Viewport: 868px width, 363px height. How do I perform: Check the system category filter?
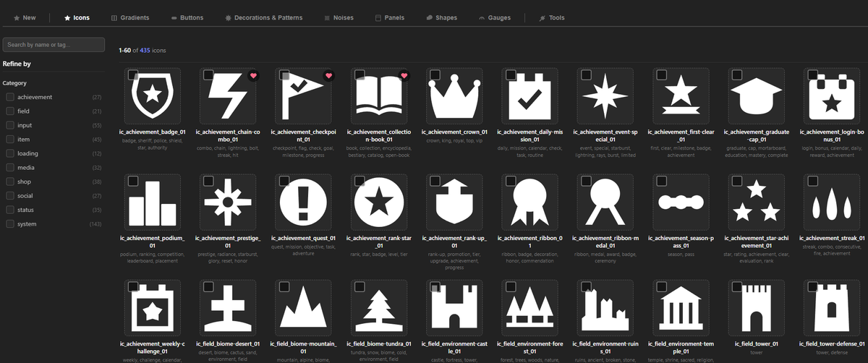(10, 223)
